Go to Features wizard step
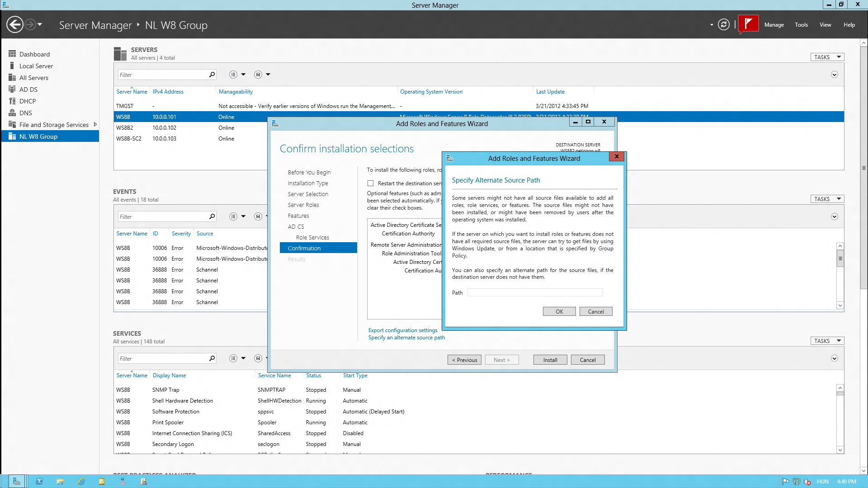 click(x=298, y=216)
